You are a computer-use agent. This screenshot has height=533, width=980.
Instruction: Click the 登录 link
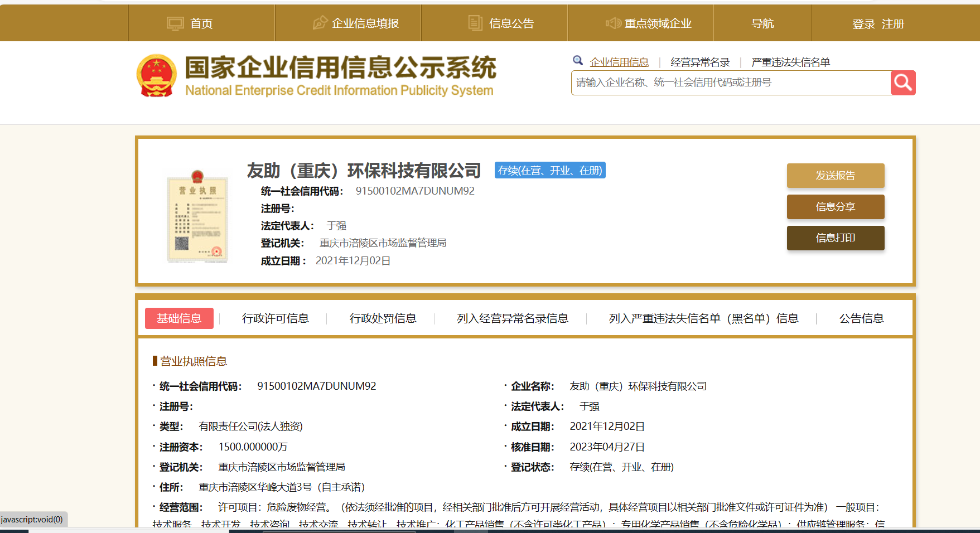tap(863, 24)
